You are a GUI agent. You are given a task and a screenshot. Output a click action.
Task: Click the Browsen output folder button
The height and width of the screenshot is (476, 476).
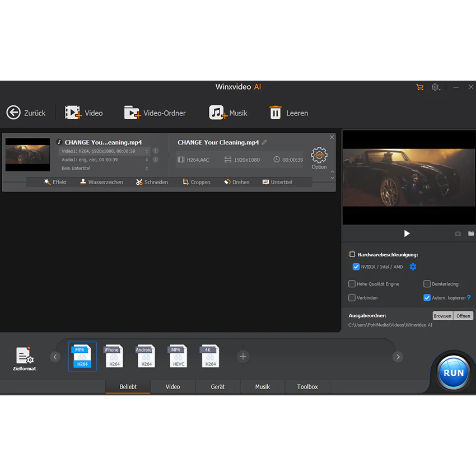442,316
